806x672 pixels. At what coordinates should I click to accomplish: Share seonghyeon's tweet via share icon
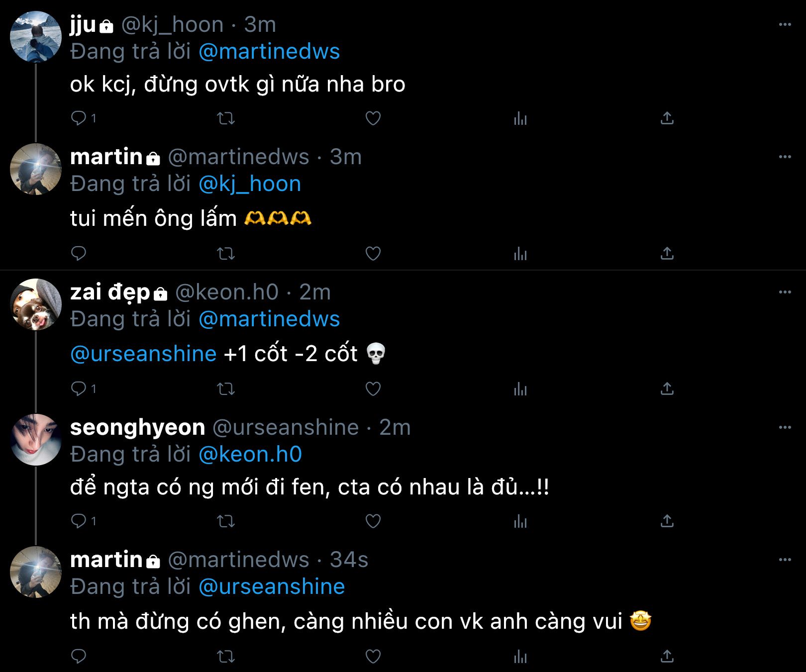(667, 521)
